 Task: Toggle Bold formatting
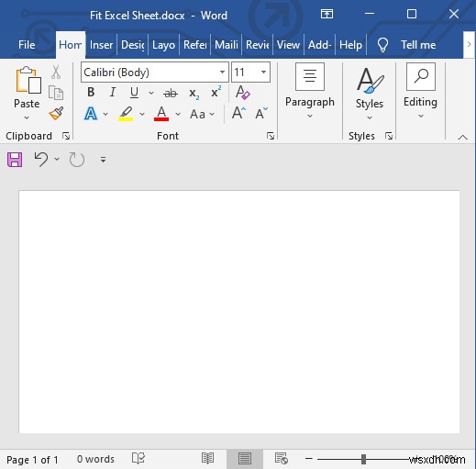tap(91, 92)
